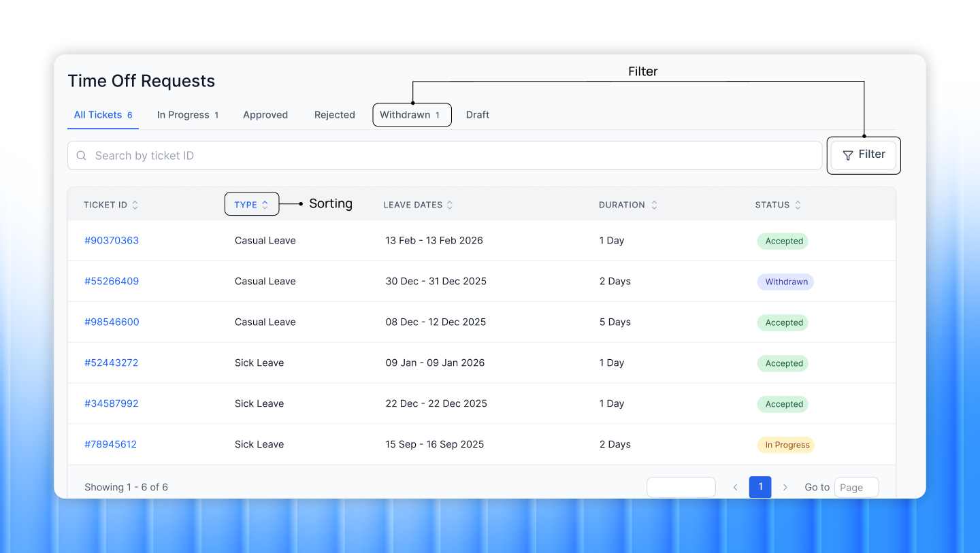Click the funnel icon inside the Filter button
980x553 pixels.
click(x=847, y=155)
